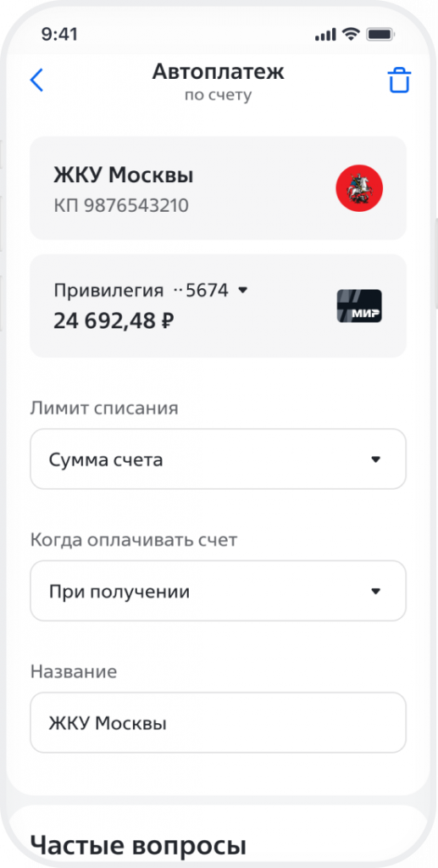438x868 pixels.
Task: Edit the Название field with ЖКУ Москвы
Action: coord(218,722)
